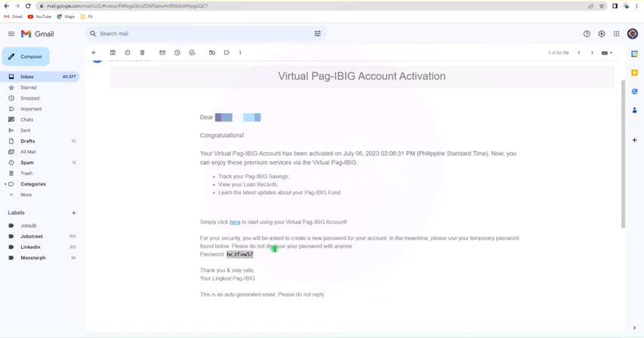Open the Settings gear
Image resolution: width=644 pixels, height=338 pixels.
click(601, 34)
